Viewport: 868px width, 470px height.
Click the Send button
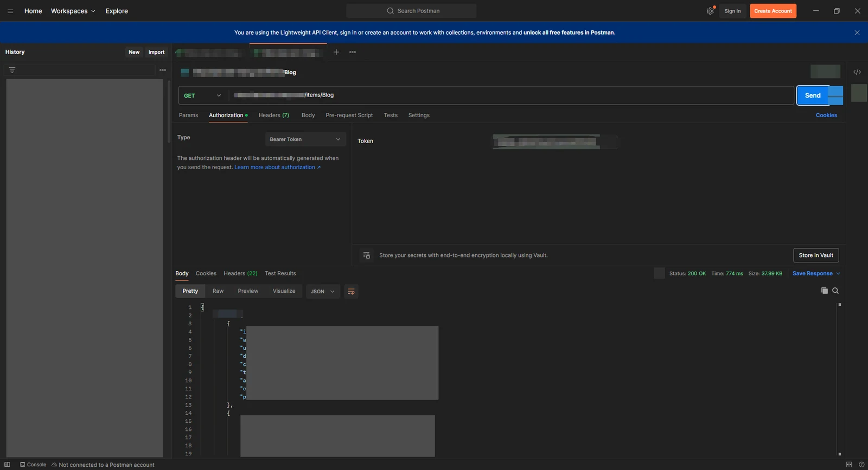813,95
